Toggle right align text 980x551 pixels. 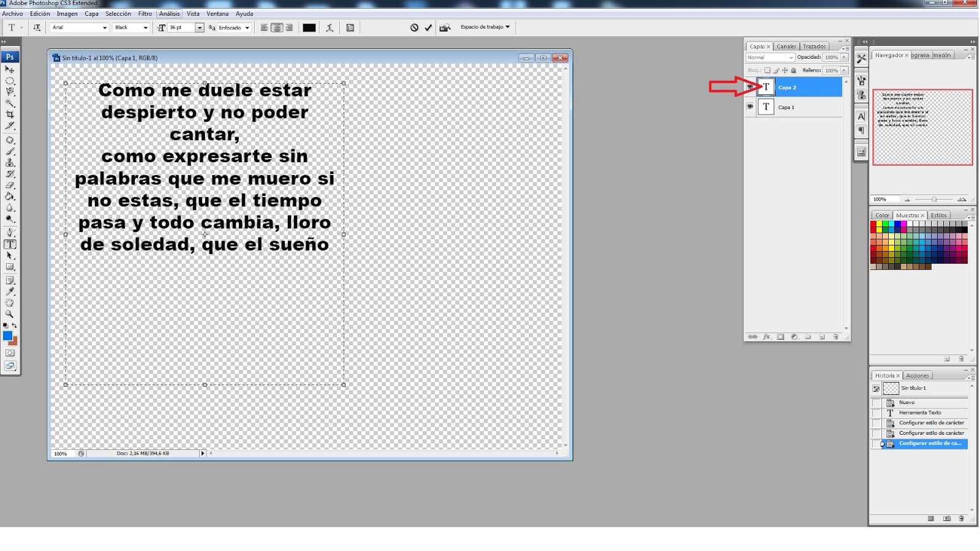289,28
